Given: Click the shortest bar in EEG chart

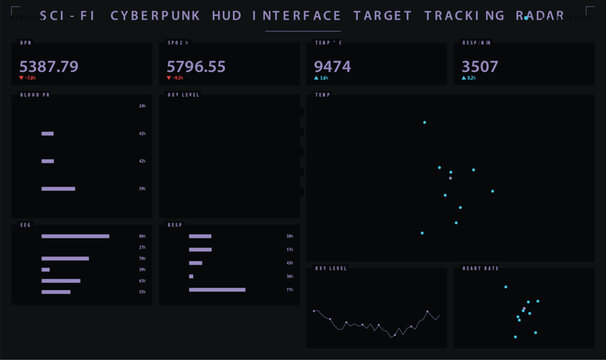Looking at the screenshot, I should click(46, 270).
